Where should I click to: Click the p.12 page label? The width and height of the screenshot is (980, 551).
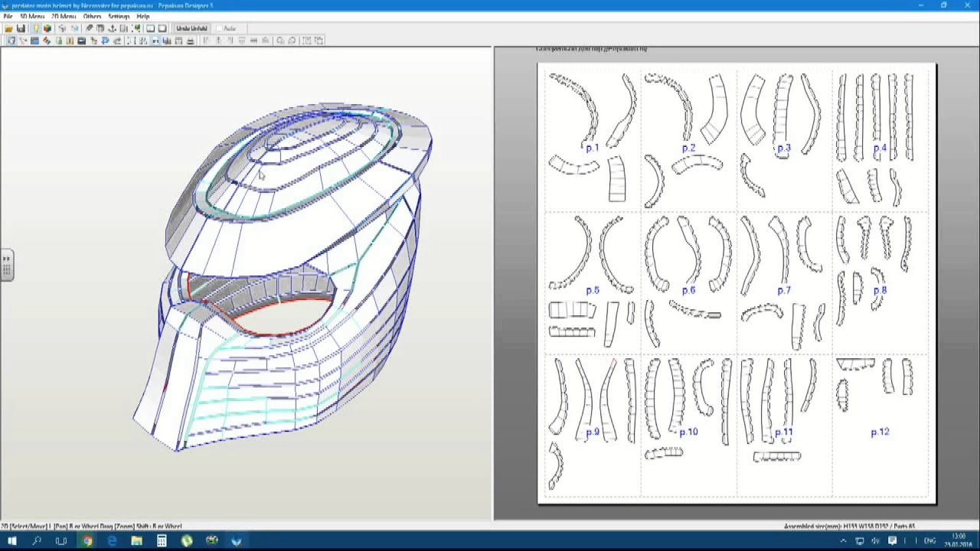pos(880,432)
